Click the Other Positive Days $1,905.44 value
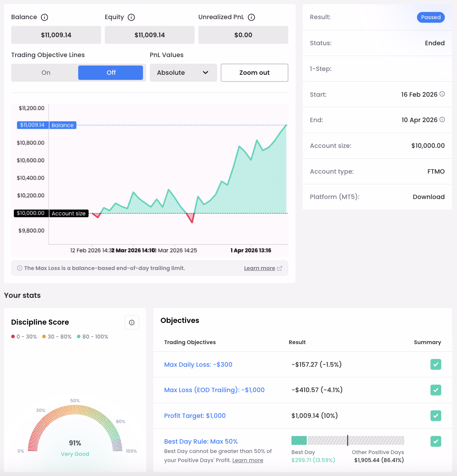The image size is (457, 476). pos(379,460)
